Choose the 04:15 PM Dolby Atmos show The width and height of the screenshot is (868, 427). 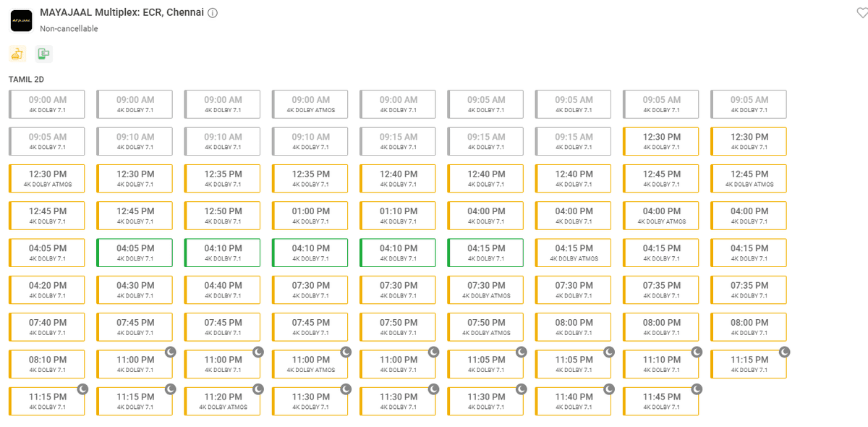[x=574, y=253]
